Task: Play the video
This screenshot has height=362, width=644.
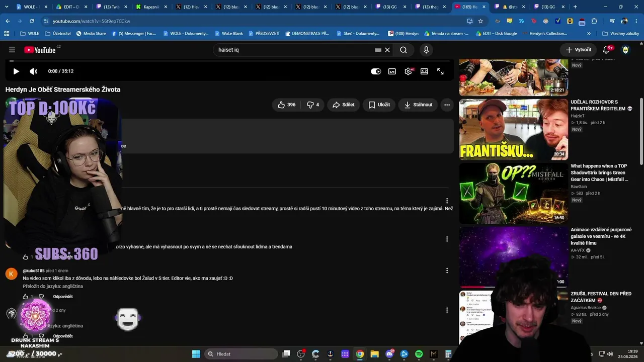Action: [x=16, y=71]
